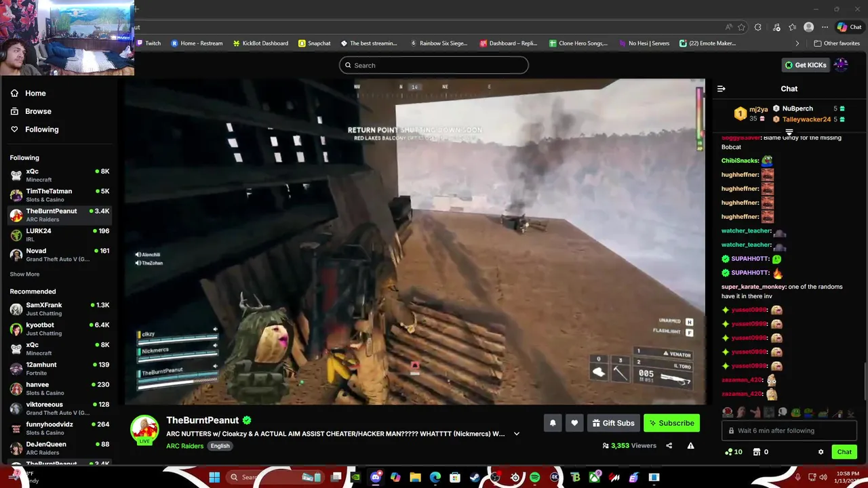The width and height of the screenshot is (868, 488).
Task: Open the user avatar menu next to Get KICKs
Action: click(842, 65)
